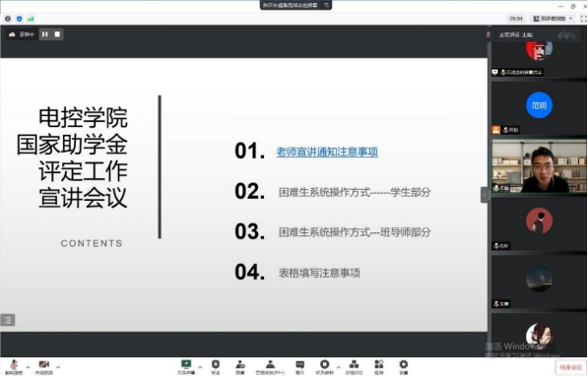Open the Apps icon in toolbar
588x377 pixels.
pyautogui.click(x=379, y=366)
